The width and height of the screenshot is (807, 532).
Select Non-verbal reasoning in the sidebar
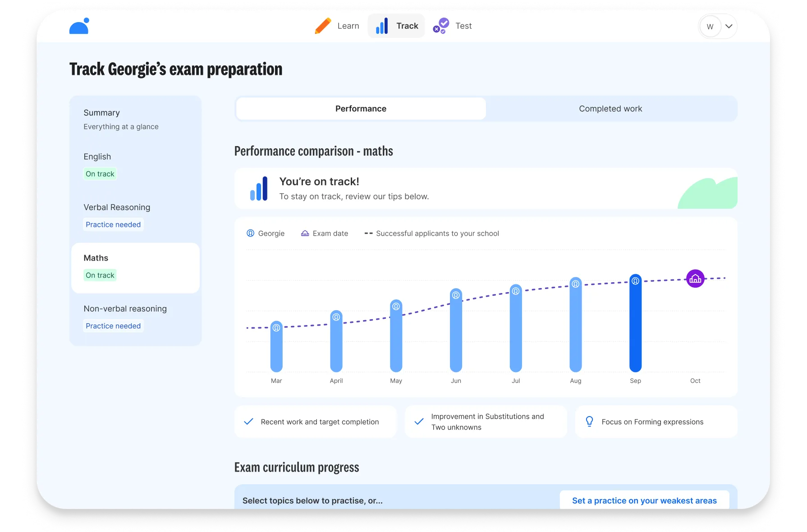135,318
